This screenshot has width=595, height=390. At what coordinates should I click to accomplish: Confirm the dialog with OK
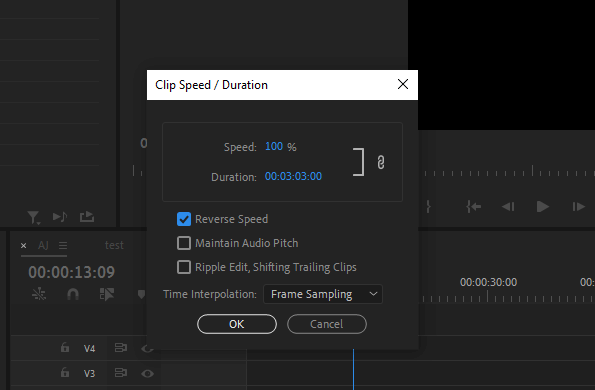click(237, 324)
